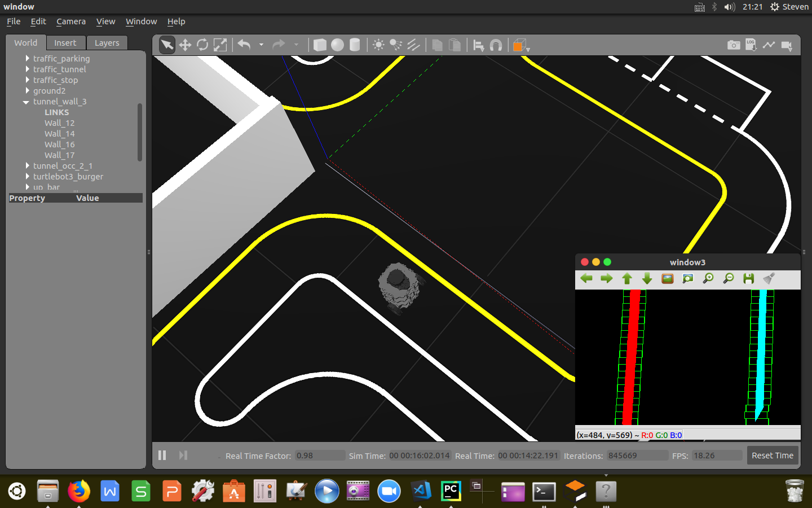Click zoom-to-region magnifier in window3
This screenshot has width=812, height=508.
(x=688, y=278)
